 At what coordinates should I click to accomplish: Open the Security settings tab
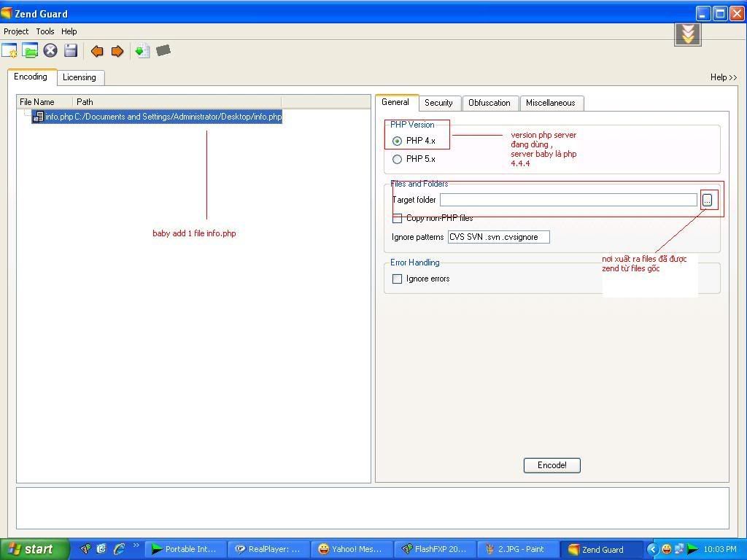[x=438, y=103]
